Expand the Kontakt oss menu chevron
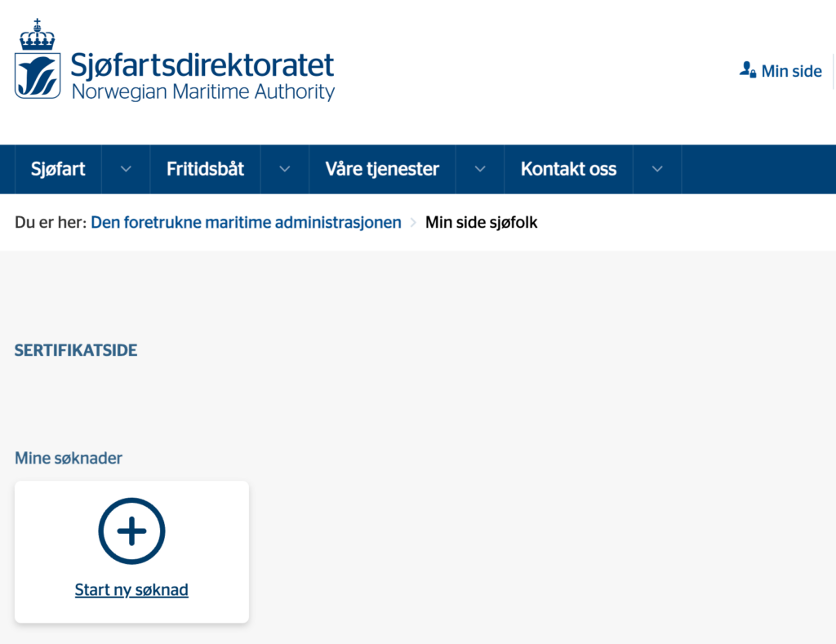This screenshot has width=836, height=644. coord(657,169)
